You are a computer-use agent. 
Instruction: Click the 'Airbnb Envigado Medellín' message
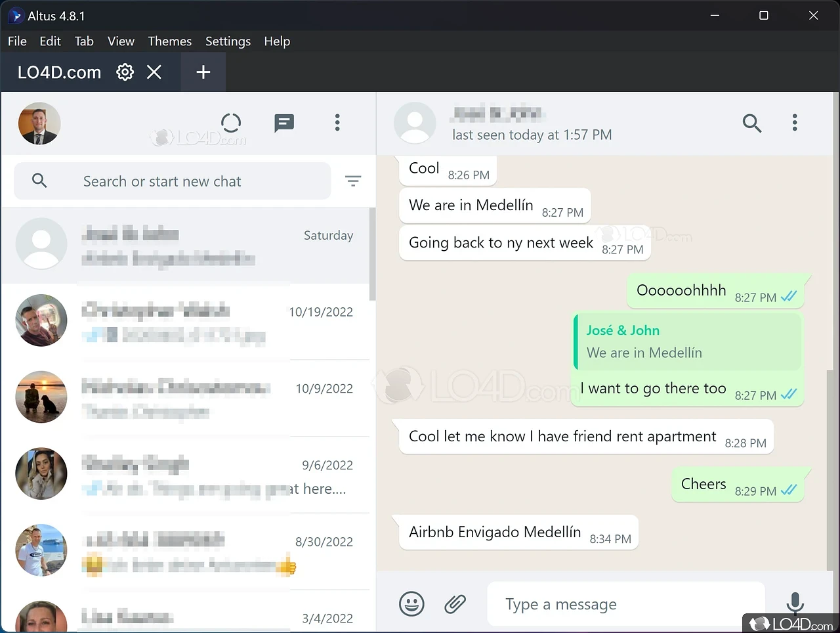click(518, 533)
